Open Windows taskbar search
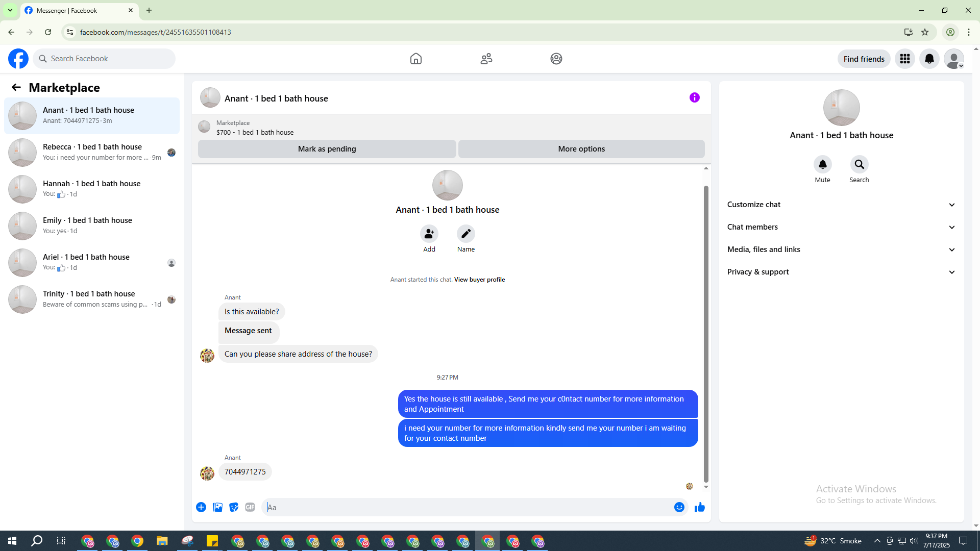This screenshot has height=551, width=980. (x=37, y=541)
